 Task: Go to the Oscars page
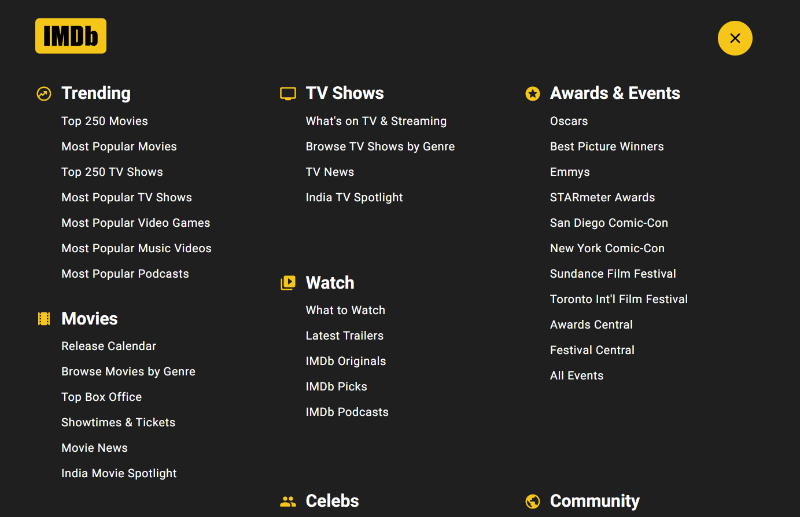coord(569,121)
